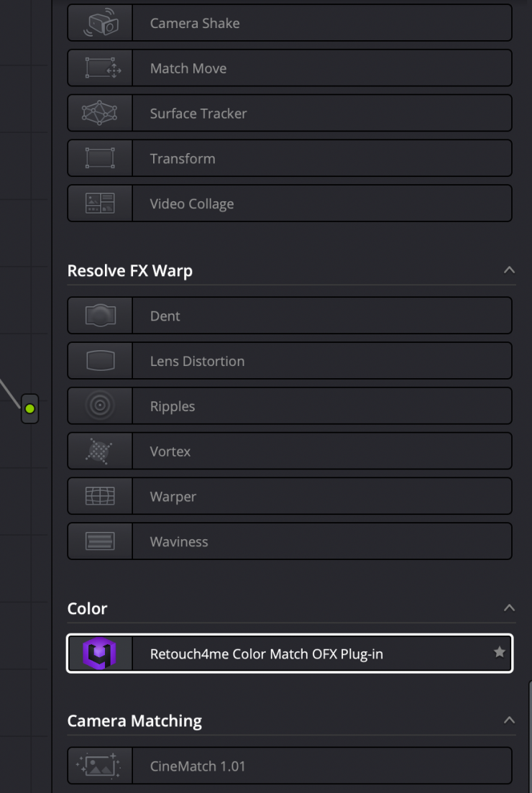
Task: Collapse the Color category section
Action: point(509,608)
